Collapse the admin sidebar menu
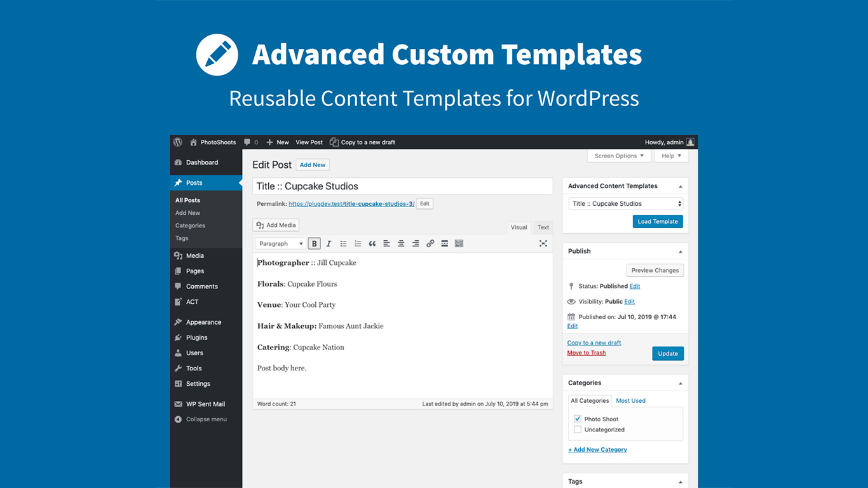 [x=206, y=419]
